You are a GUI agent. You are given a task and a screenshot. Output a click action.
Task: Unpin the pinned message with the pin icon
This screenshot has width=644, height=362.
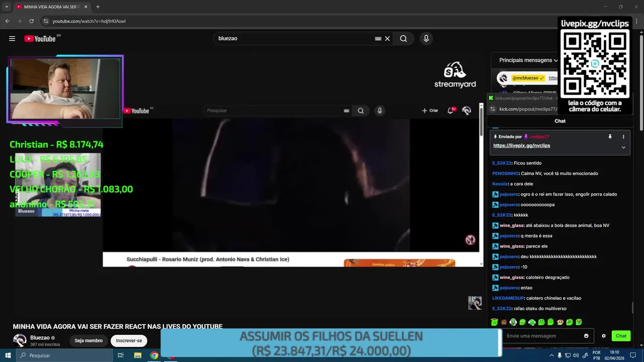tap(610, 137)
